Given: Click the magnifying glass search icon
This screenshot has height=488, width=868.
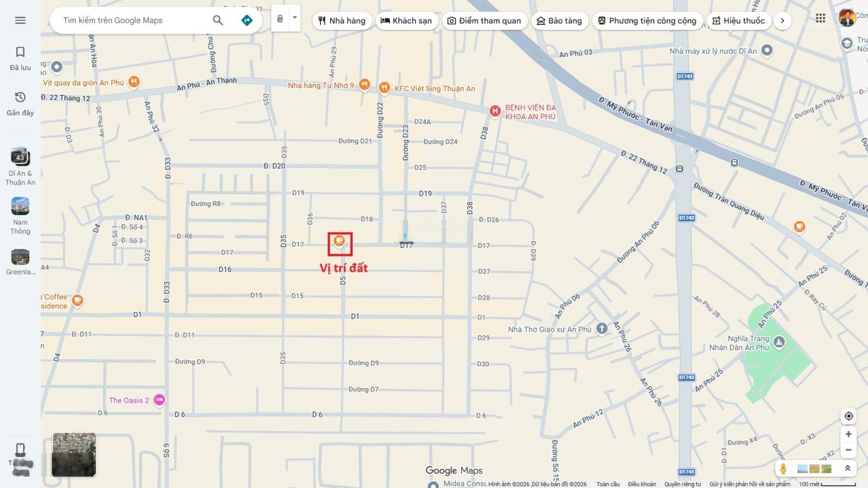Looking at the screenshot, I should click(x=218, y=20).
